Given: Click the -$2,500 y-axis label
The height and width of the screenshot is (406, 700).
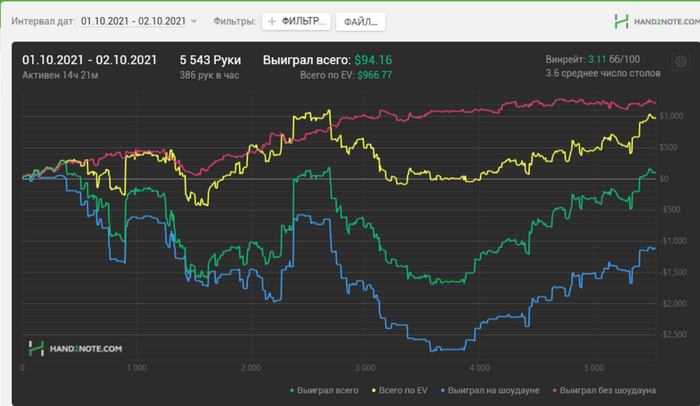Looking at the screenshot, I should click(x=673, y=334).
